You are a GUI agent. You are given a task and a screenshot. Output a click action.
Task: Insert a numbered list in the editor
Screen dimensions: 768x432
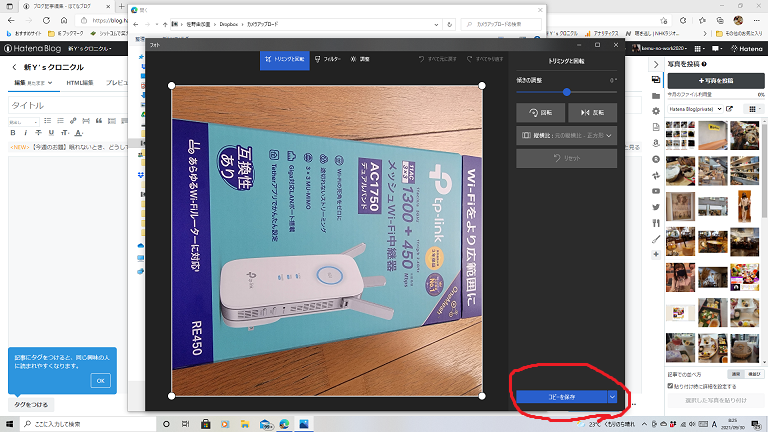click(60, 120)
